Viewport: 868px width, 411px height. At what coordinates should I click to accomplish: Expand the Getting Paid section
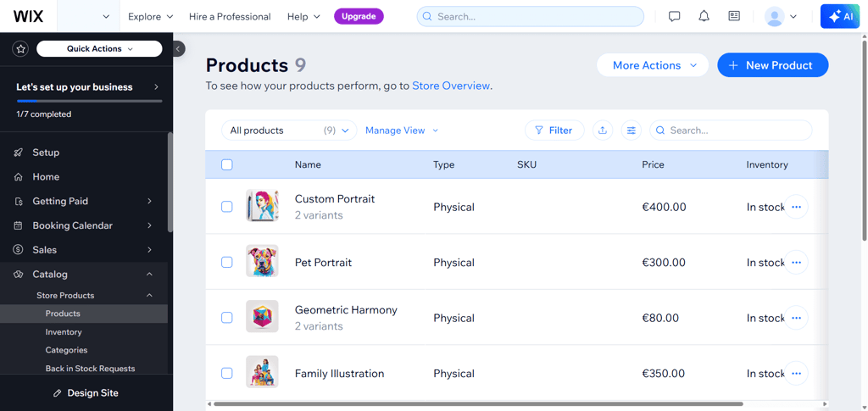pyautogui.click(x=83, y=202)
